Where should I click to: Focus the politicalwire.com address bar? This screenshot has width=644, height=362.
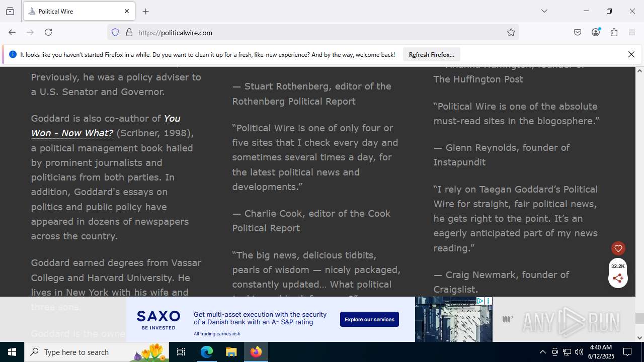pos(313,32)
